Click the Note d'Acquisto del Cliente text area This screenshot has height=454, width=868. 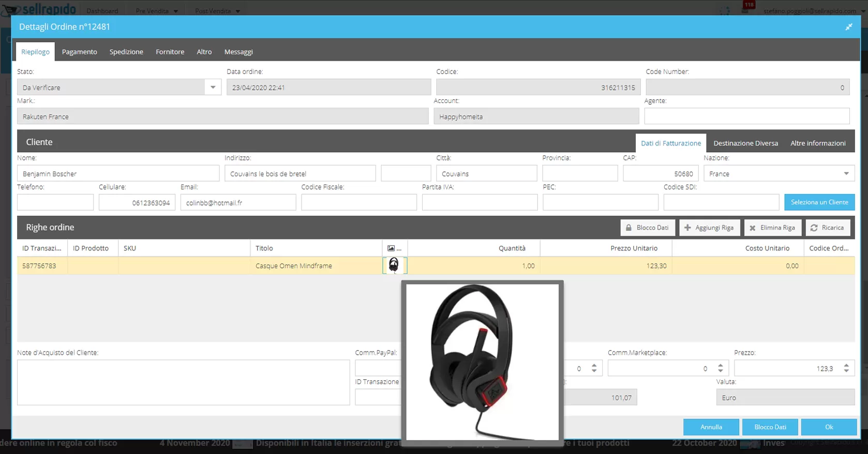[183, 383]
